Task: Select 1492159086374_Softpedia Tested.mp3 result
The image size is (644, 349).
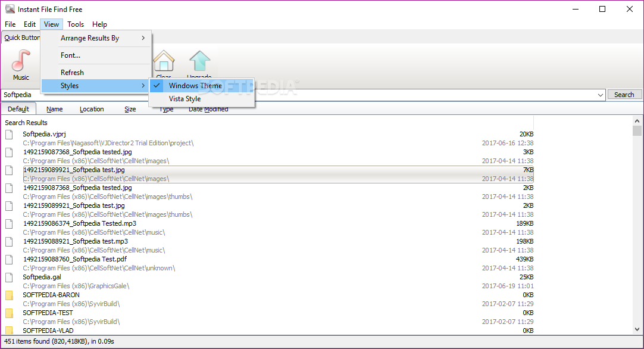Action: pyautogui.click(x=278, y=228)
